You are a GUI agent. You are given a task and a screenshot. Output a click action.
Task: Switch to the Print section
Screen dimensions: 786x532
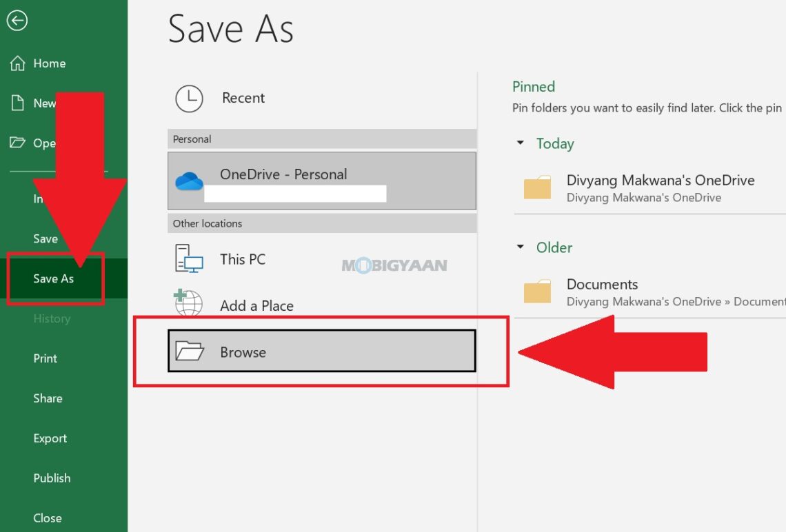coord(45,358)
